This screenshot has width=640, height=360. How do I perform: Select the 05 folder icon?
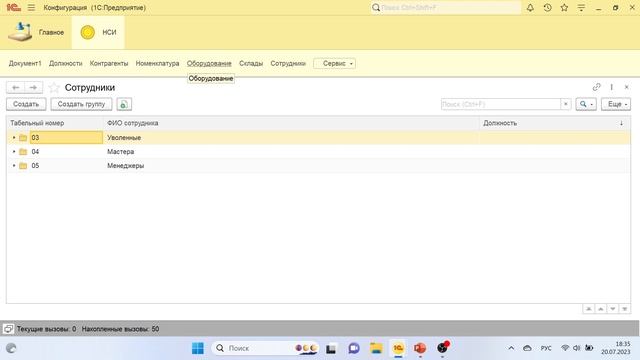[23, 165]
